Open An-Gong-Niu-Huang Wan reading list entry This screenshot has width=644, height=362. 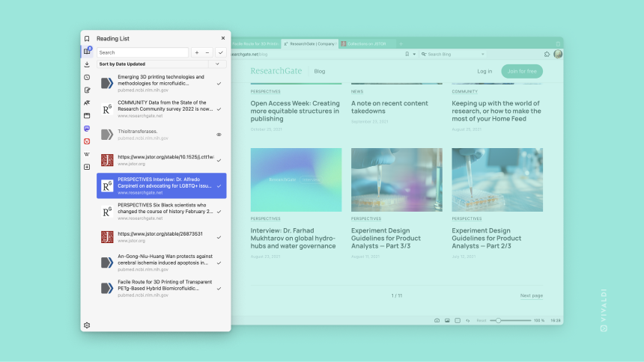point(162,263)
